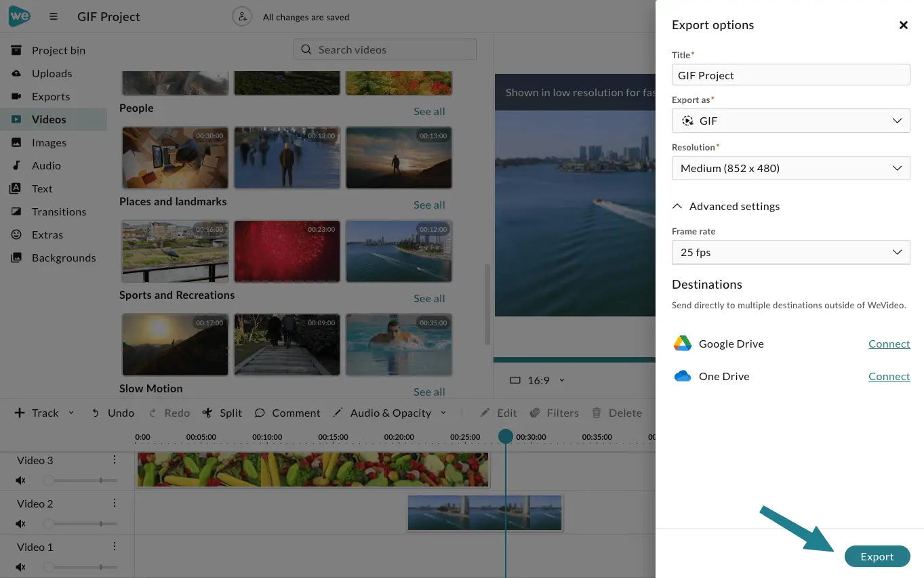Select the swimmer video thumbnail
Viewport: 924px width, 578px height.
(x=399, y=344)
